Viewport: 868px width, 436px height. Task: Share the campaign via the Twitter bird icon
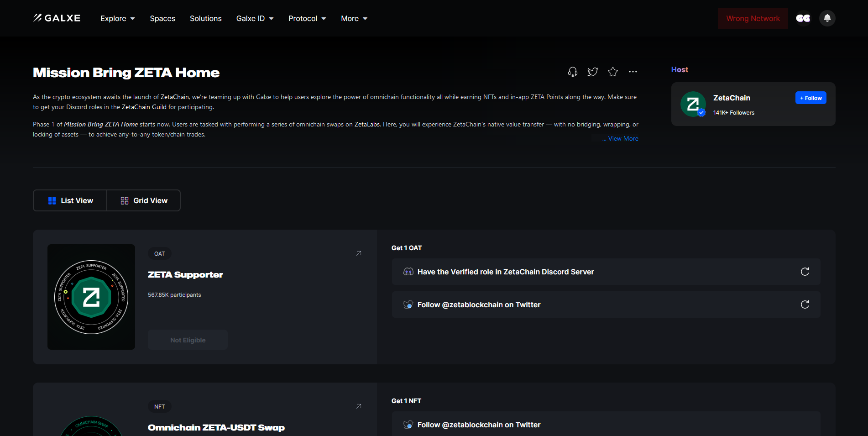(592, 72)
